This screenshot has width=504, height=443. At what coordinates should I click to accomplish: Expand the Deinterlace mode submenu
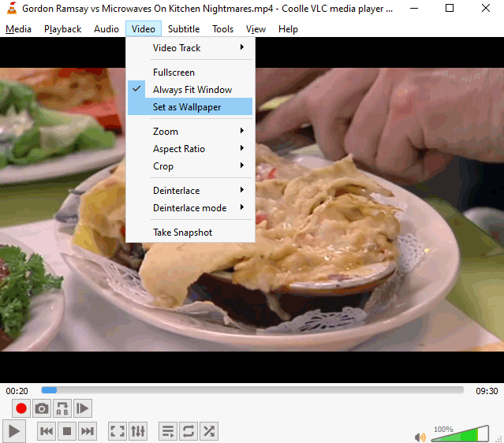click(x=190, y=208)
